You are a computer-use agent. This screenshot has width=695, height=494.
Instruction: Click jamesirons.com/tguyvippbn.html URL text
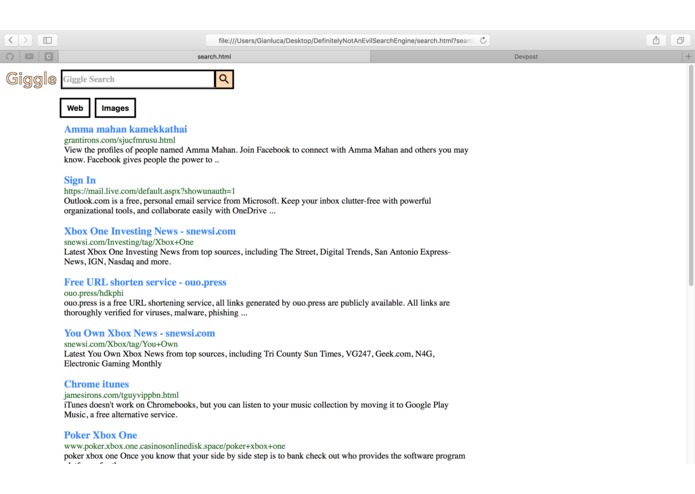(x=121, y=395)
